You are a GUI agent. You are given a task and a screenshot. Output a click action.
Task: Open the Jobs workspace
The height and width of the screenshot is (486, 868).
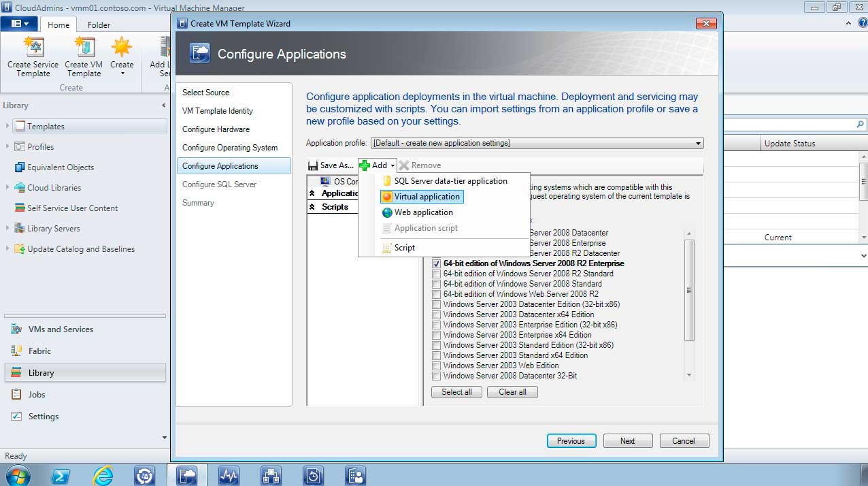pyautogui.click(x=85, y=395)
